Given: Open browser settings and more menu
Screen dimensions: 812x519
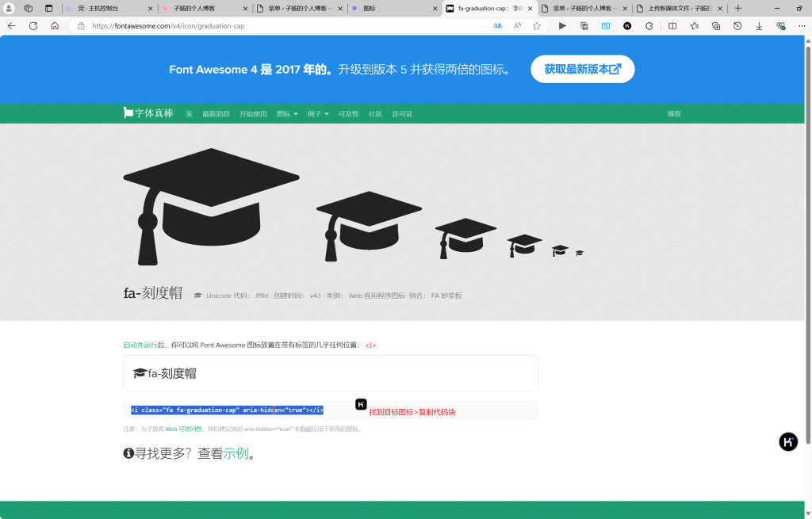Looking at the screenshot, I should 802,26.
